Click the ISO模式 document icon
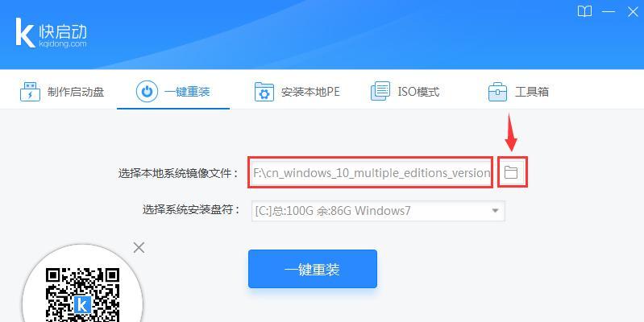This screenshot has height=322, width=644. click(x=380, y=91)
